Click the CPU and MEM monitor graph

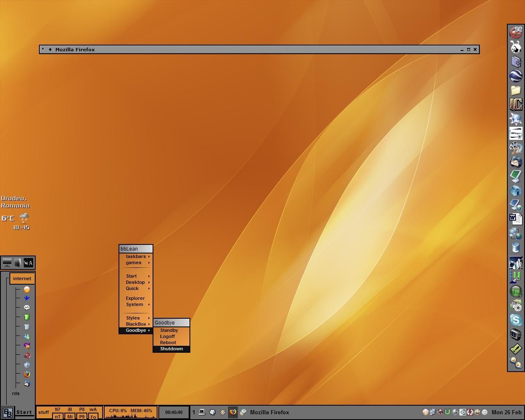pyautogui.click(x=130, y=412)
